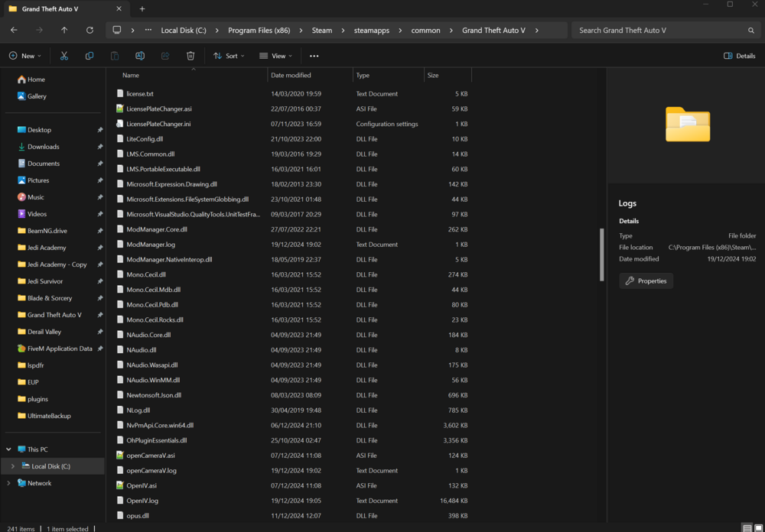Open the View layout dropdown

[275, 55]
